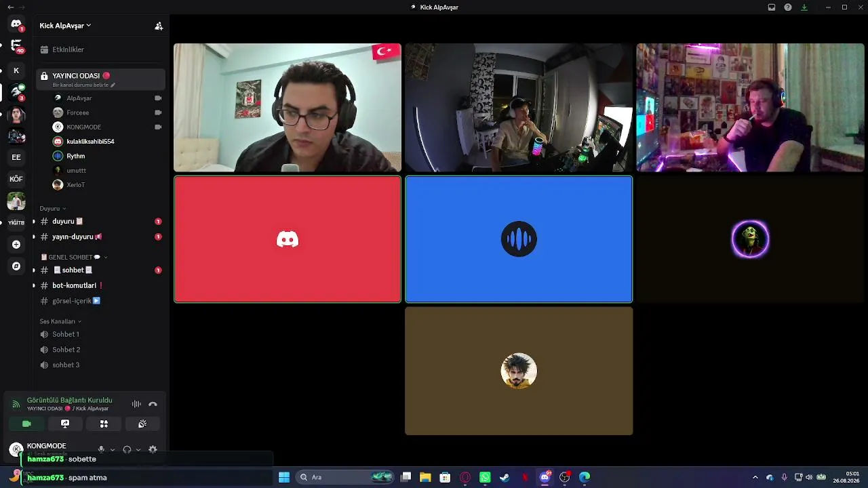Open the Etkinlikler events page

click(100, 49)
